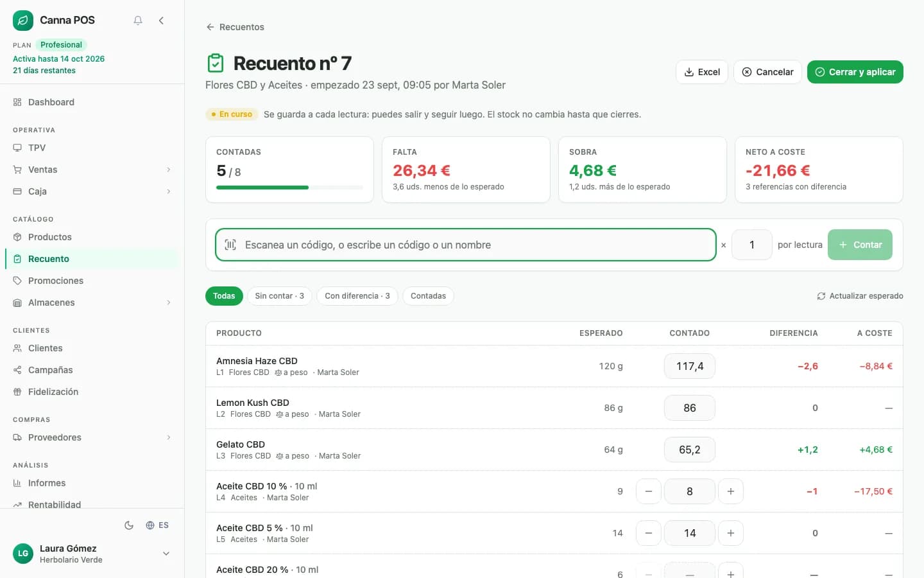Click the Informes chart icon
The height and width of the screenshot is (578, 924).
(x=17, y=483)
